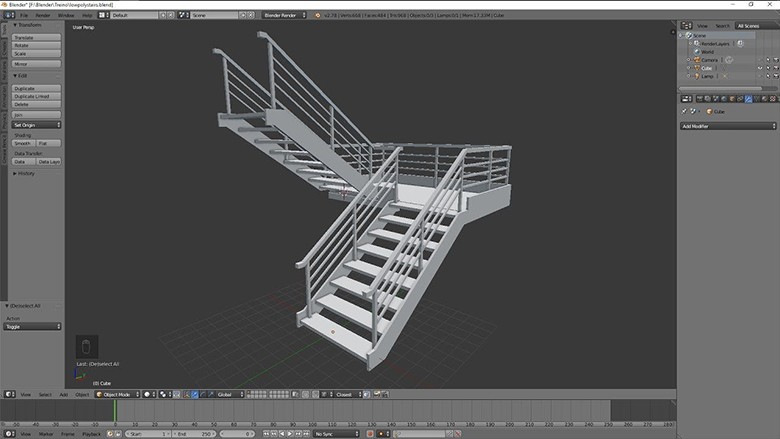Click the Cube mesh icon in outliner
Screen dimensions: 780x439
coord(697,68)
